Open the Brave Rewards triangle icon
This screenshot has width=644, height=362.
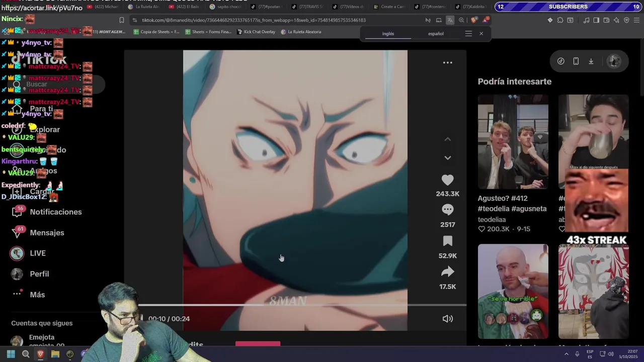(x=486, y=20)
